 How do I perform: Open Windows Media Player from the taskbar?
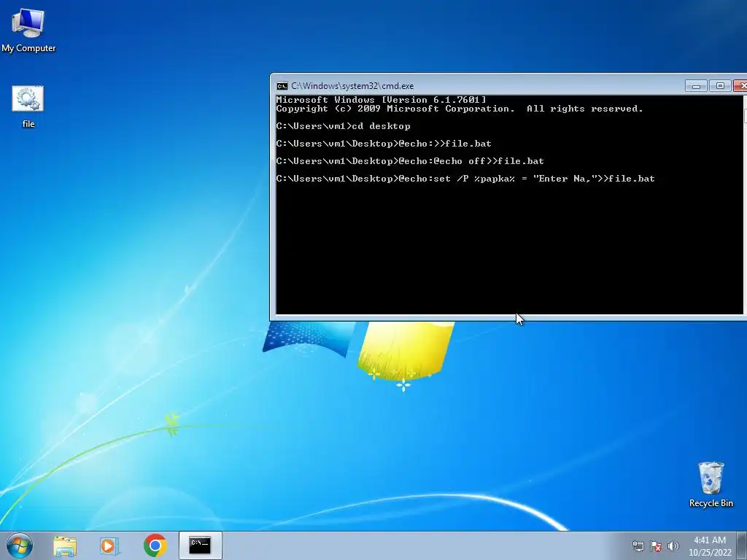[x=109, y=546]
